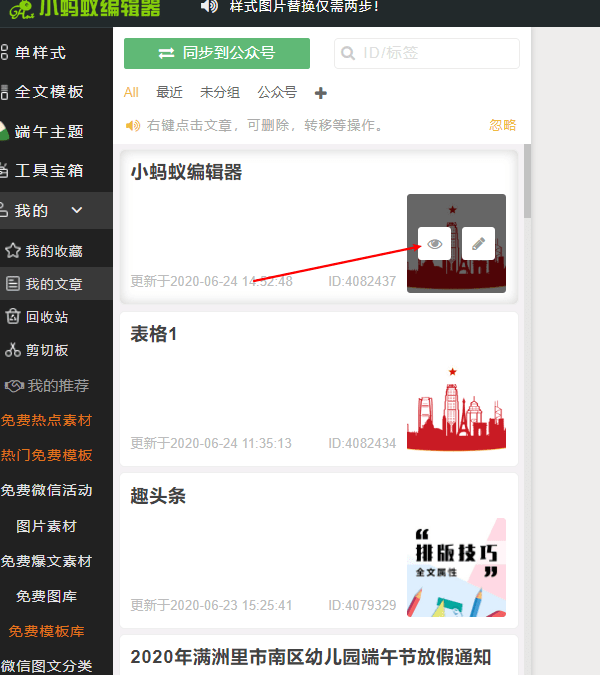
Task: Dismiss tip by clicking 忽略
Action: click(x=502, y=125)
